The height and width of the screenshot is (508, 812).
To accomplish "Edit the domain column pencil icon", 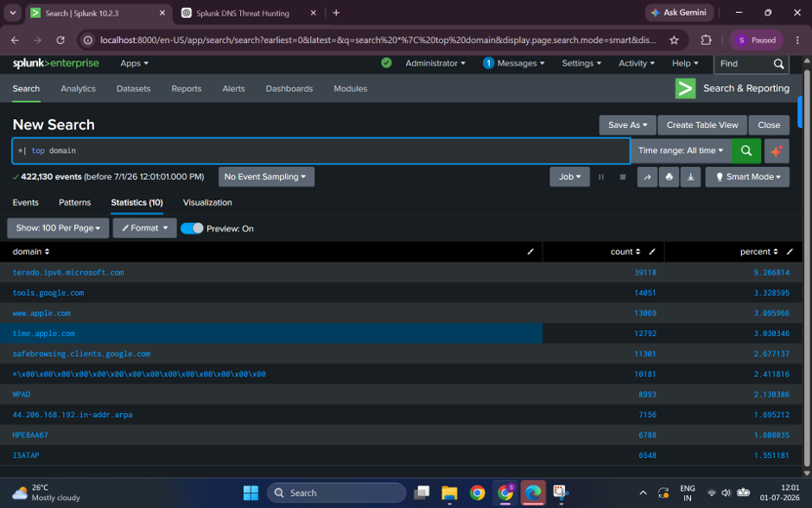I will tap(530, 251).
